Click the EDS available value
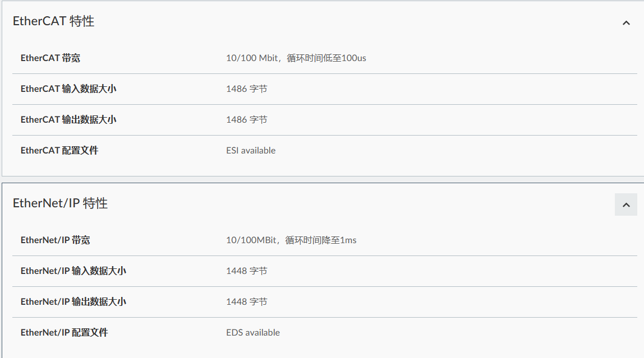644x358 pixels. [253, 333]
